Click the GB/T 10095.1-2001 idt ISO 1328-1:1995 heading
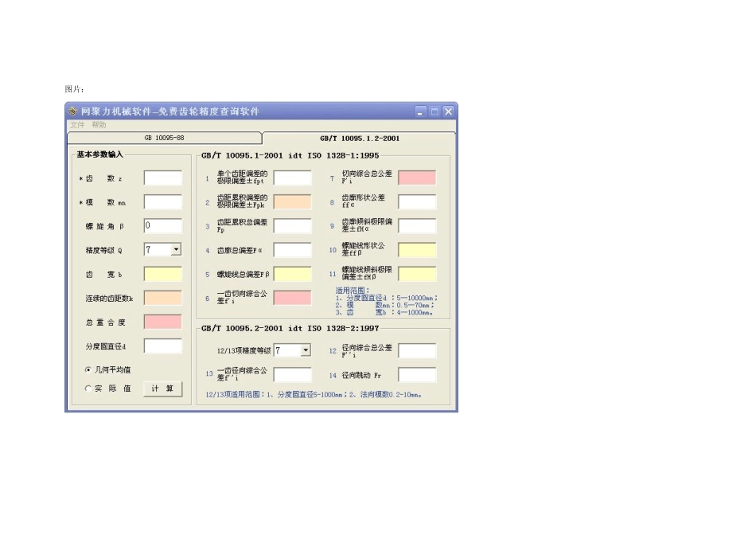Screen dimensions: 756x535 coord(290,156)
